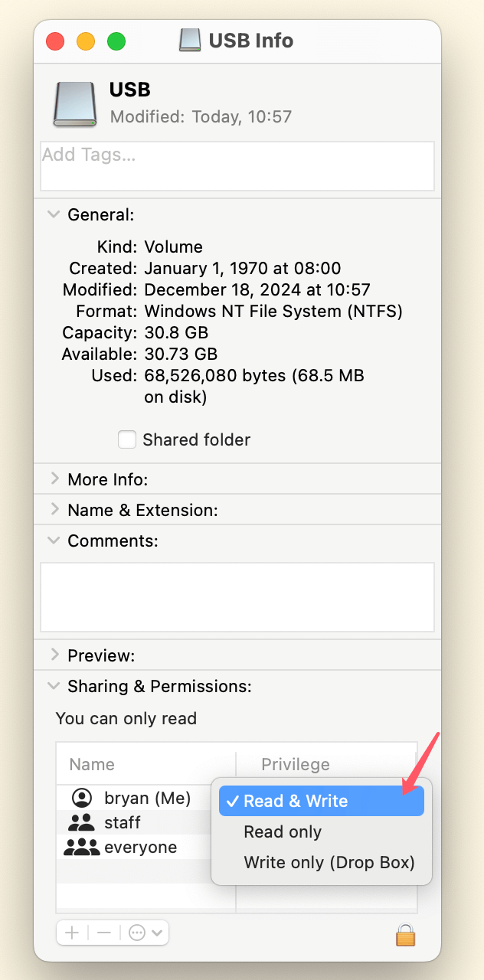Image resolution: width=484 pixels, height=980 pixels.
Task: Click the USB drive icon in header
Action: point(74,104)
